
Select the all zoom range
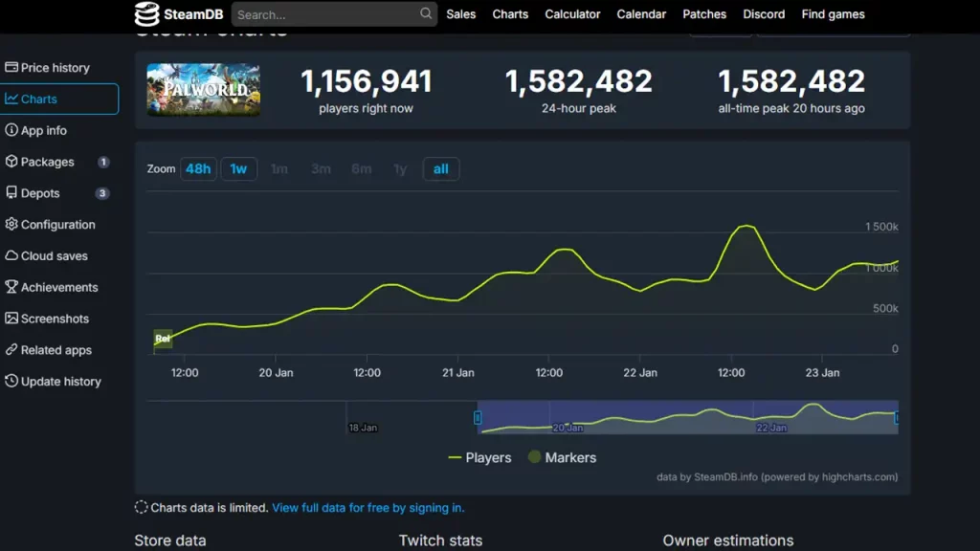coord(441,169)
